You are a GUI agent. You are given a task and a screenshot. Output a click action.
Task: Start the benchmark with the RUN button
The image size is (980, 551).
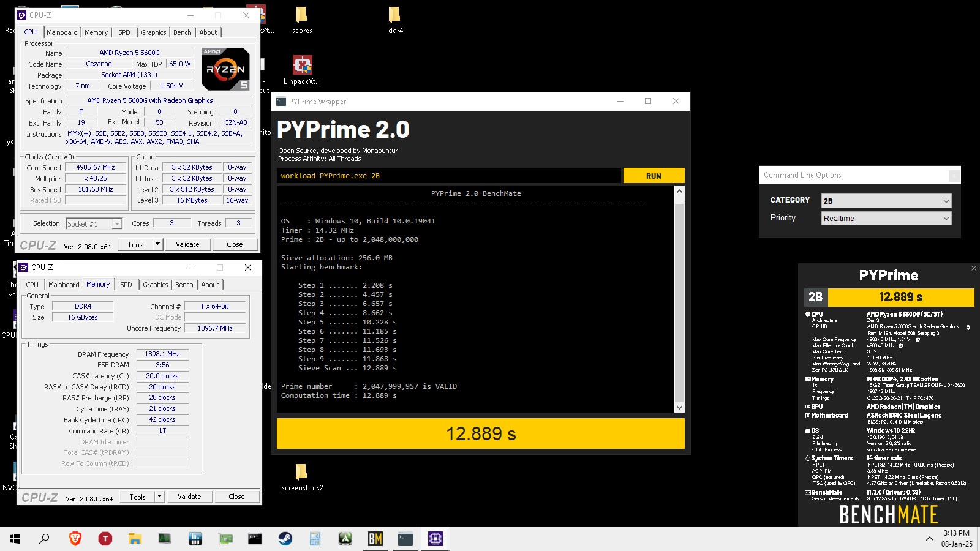(654, 176)
